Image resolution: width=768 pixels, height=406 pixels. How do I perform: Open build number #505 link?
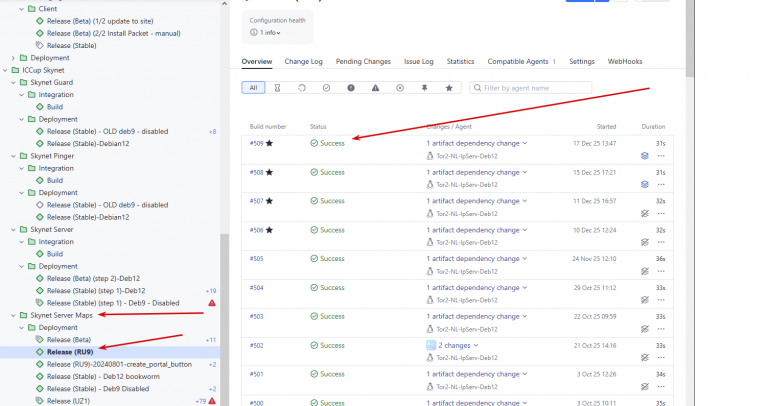(257, 259)
